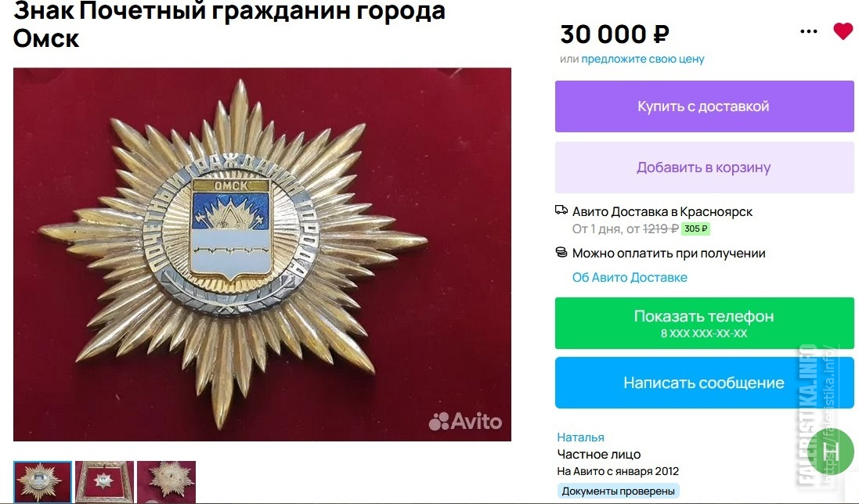Click Авито Доставка в Красноярск text
Viewport: 859px width, 504px height.
662,211
